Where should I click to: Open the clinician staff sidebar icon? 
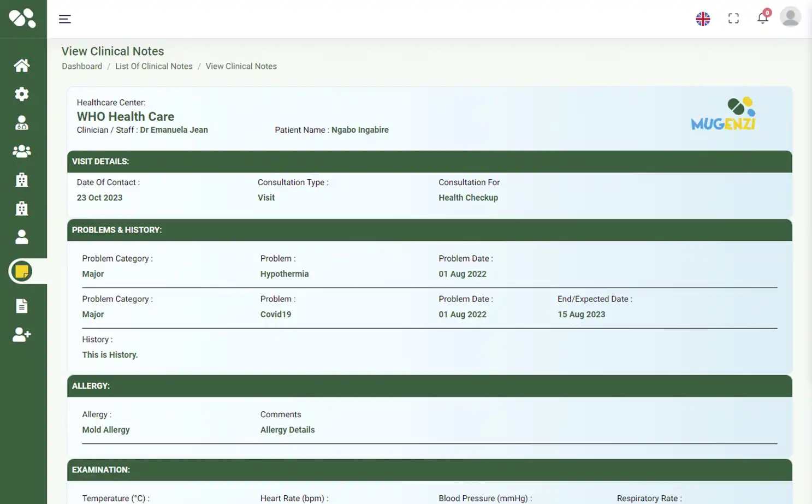(22, 122)
